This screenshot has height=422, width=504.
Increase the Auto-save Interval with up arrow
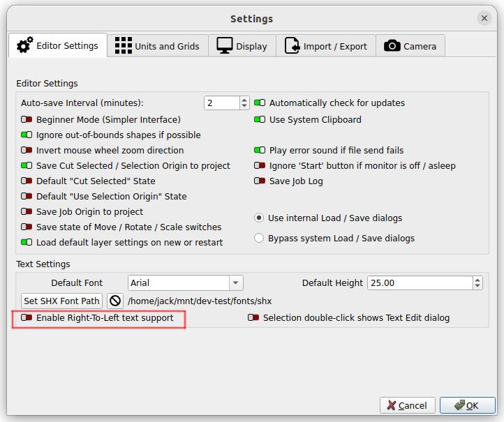(x=244, y=100)
